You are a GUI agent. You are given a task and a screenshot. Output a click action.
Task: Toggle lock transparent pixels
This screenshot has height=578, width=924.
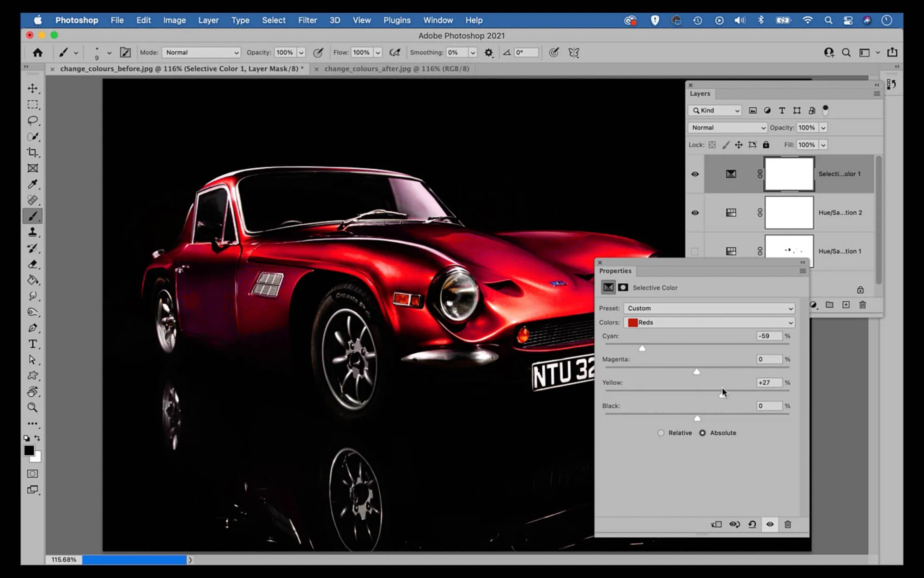(x=712, y=145)
